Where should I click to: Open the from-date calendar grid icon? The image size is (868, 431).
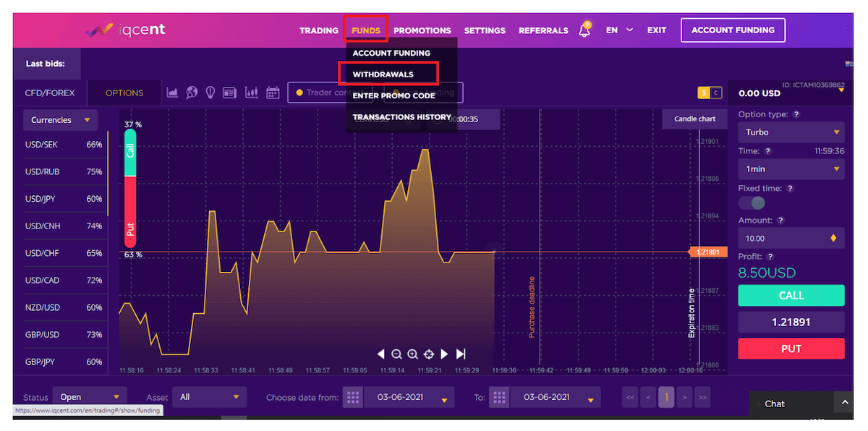[x=352, y=397]
